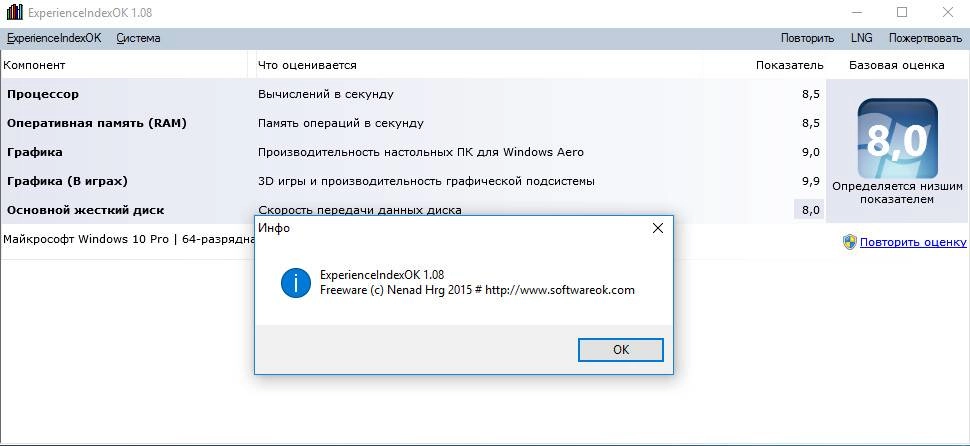Open the LNG language menu

[x=862, y=38]
